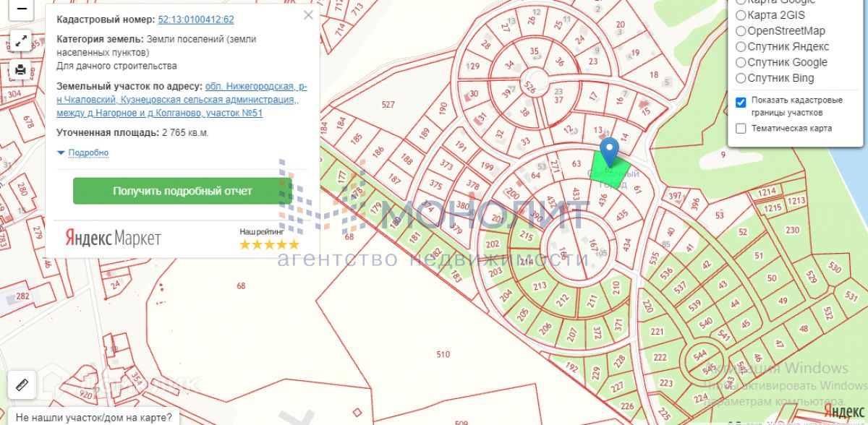The width and height of the screenshot is (868, 425).
Task: Click parcel 537 on the map
Action: [680, 288]
